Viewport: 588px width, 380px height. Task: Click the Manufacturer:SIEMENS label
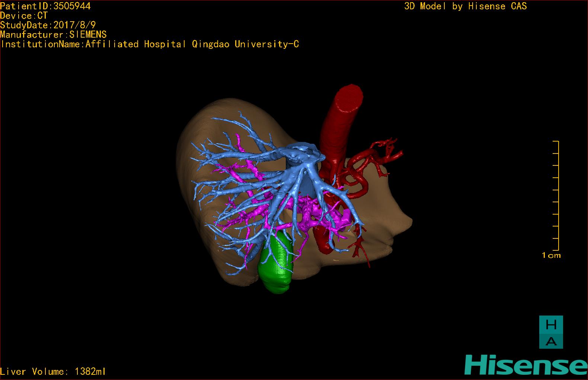coord(54,35)
